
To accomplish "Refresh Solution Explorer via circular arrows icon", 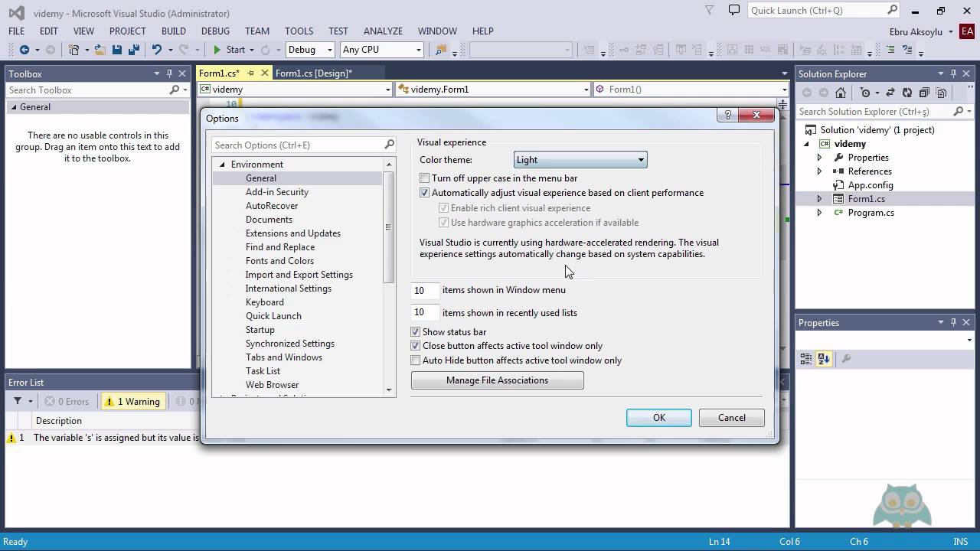I will point(907,93).
